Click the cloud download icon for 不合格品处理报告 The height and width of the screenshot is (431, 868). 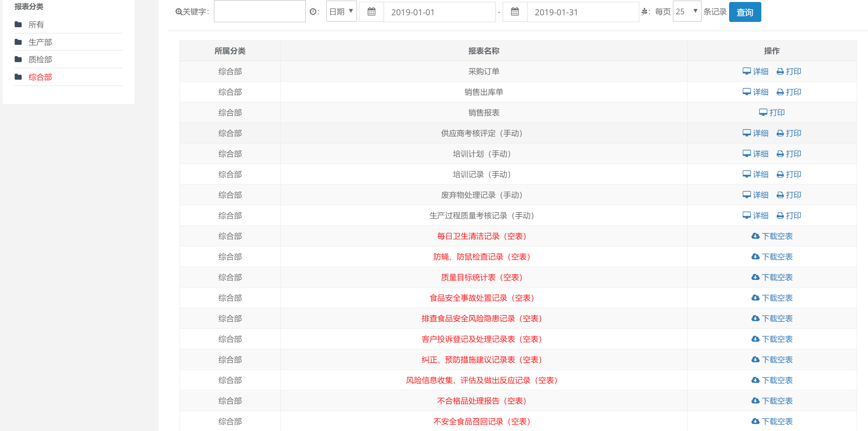click(755, 401)
